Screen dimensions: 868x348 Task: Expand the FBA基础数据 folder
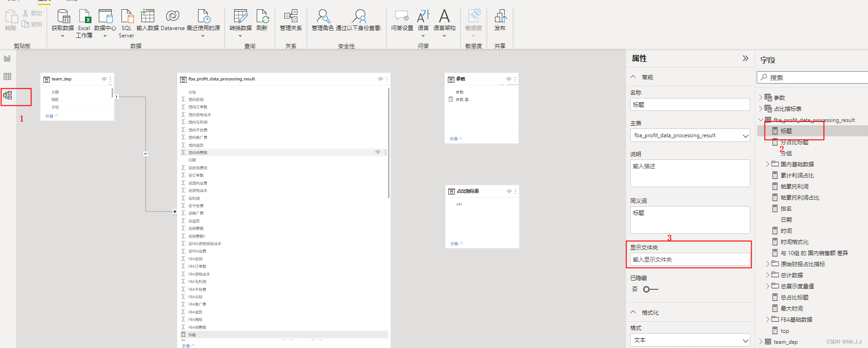(x=768, y=319)
